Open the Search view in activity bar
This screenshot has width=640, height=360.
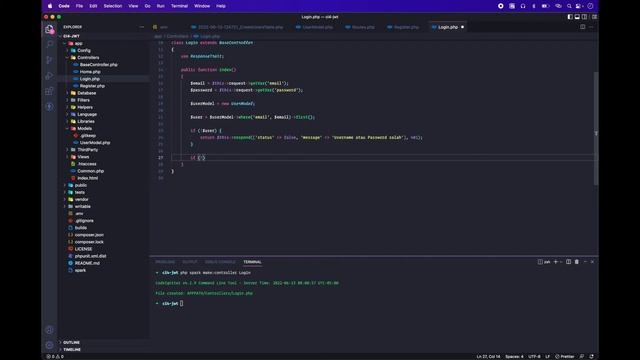[x=49, y=44]
